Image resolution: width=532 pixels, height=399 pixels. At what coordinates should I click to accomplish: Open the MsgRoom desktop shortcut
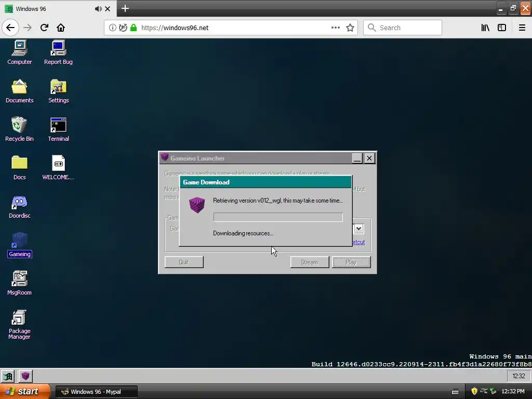[x=19, y=283]
